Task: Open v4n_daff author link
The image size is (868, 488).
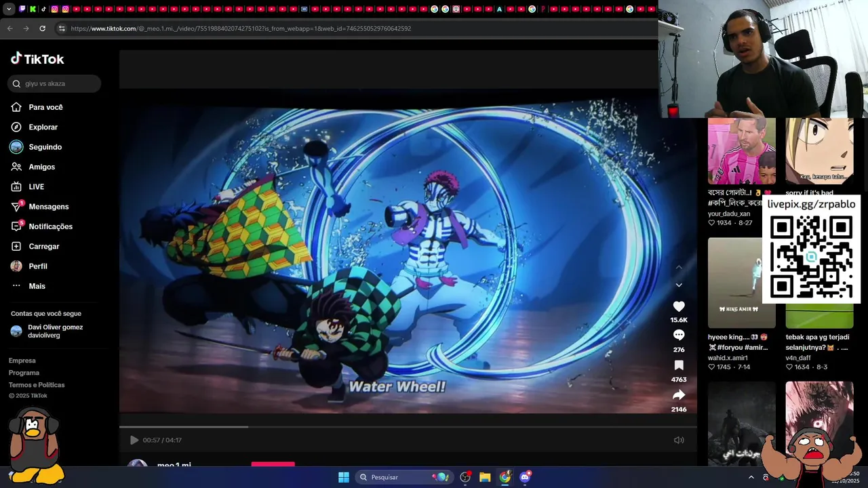Action: coord(798,358)
